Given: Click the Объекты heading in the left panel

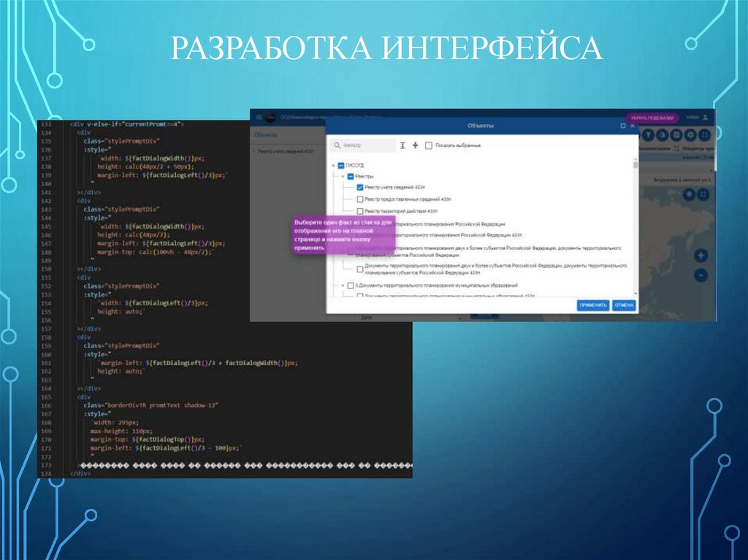Looking at the screenshot, I should [x=266, y=135].
